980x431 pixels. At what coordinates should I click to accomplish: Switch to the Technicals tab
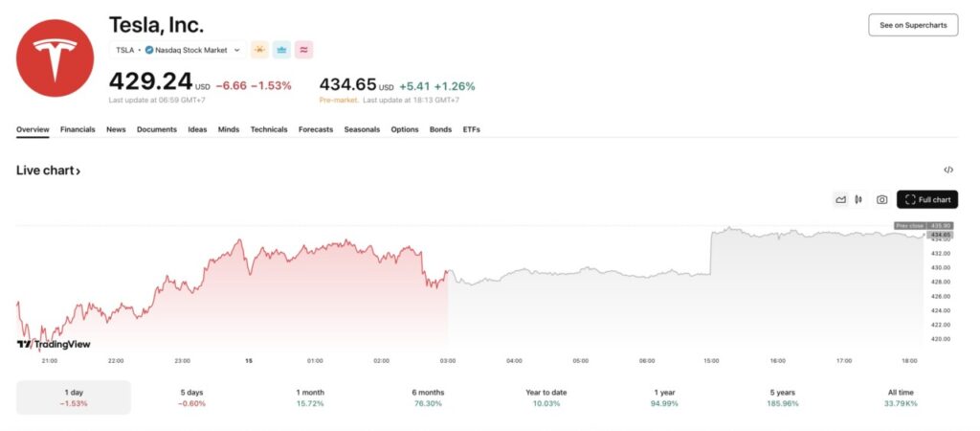pos(269,129)
